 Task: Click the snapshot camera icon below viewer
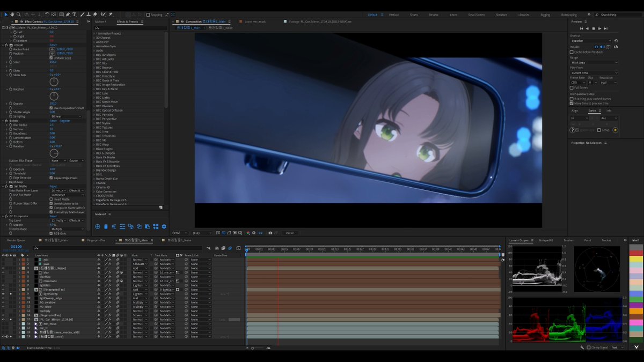(270, 233)
